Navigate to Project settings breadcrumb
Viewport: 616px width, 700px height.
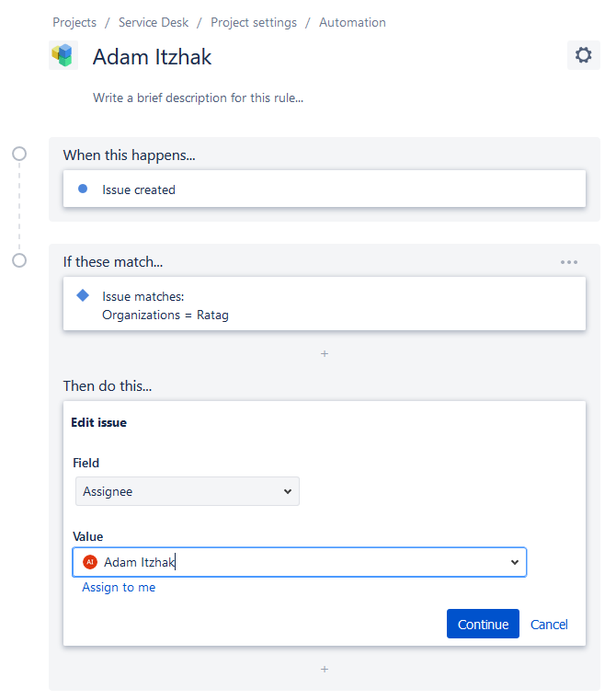click(x=254, y=22)
